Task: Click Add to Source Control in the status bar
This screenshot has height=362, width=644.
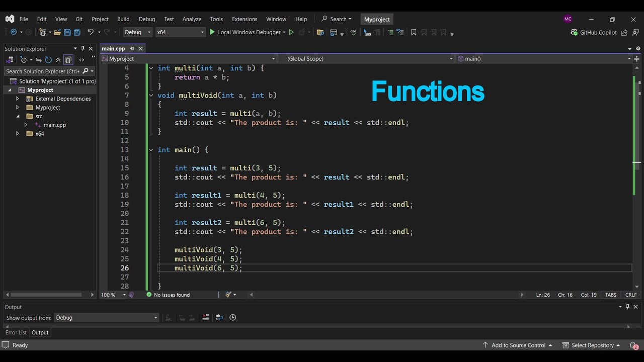Action: click(x=517, y=345)
